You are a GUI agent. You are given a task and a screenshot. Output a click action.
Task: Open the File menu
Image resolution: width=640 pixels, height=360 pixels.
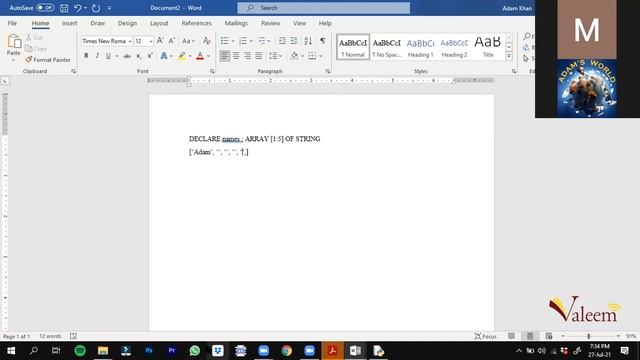click(x=12, y=23)
